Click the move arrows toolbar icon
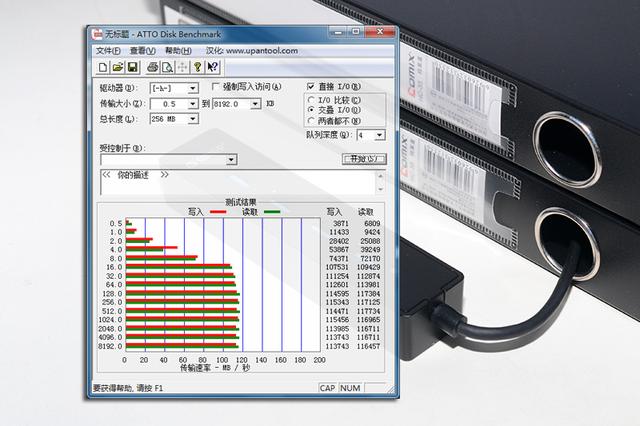This screenshot has width=640, height=426. 182,67
